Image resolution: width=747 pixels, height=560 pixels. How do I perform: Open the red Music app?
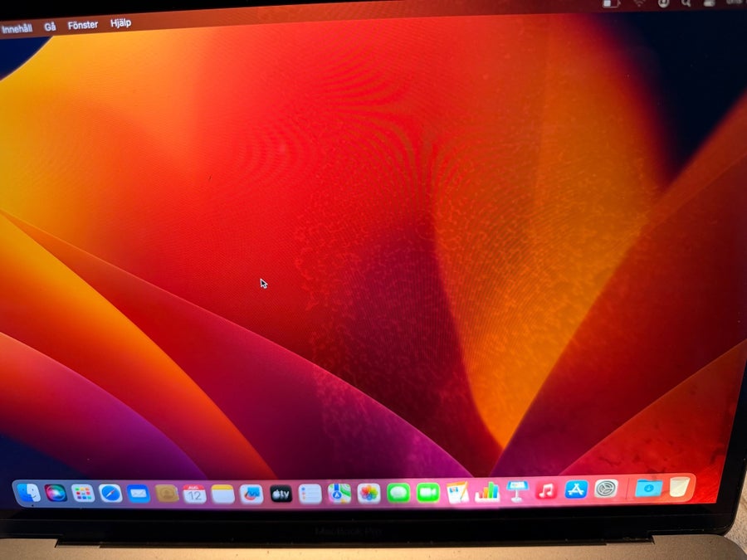click(x=546, y=490)
